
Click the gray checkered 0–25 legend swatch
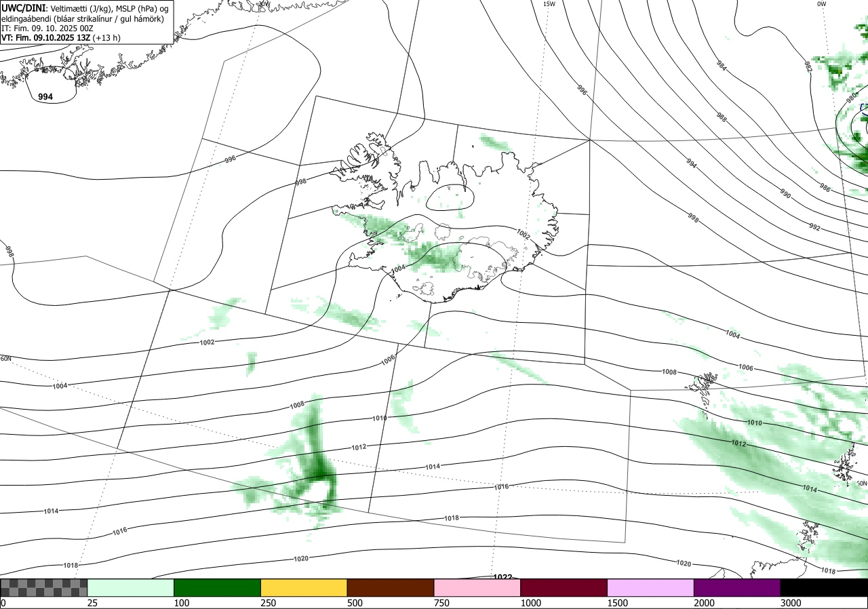[x=44, y=587]
